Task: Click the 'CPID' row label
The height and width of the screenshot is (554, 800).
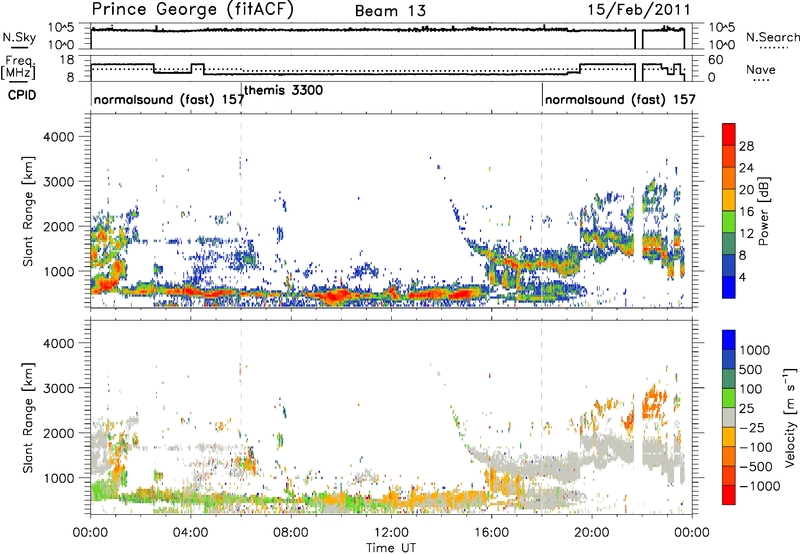Action: tap(22, 95)
